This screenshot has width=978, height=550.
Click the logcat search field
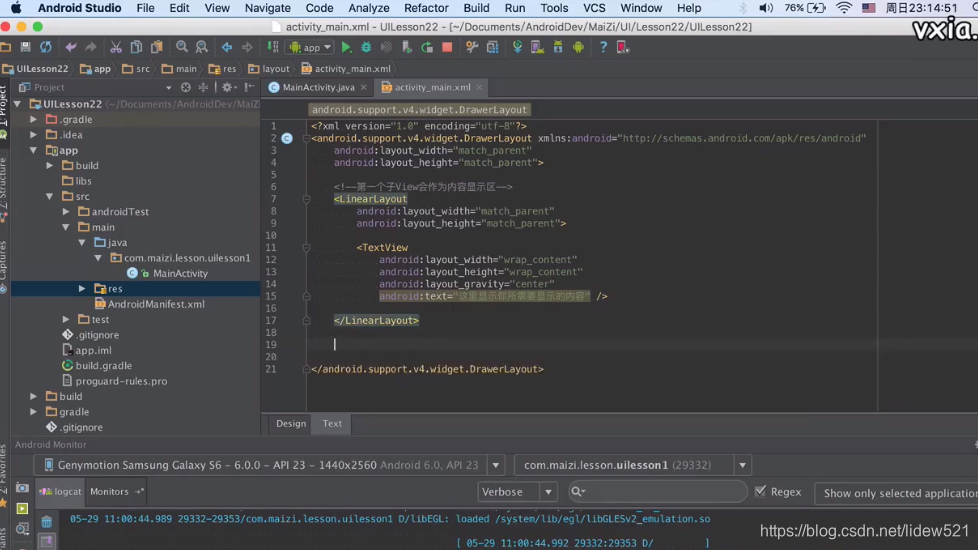(658, 492)
